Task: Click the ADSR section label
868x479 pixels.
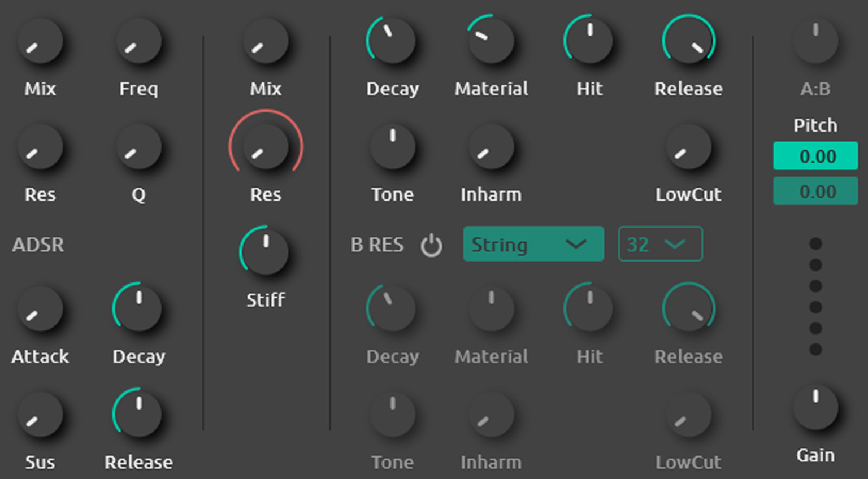Action: [x=38, y=245]
